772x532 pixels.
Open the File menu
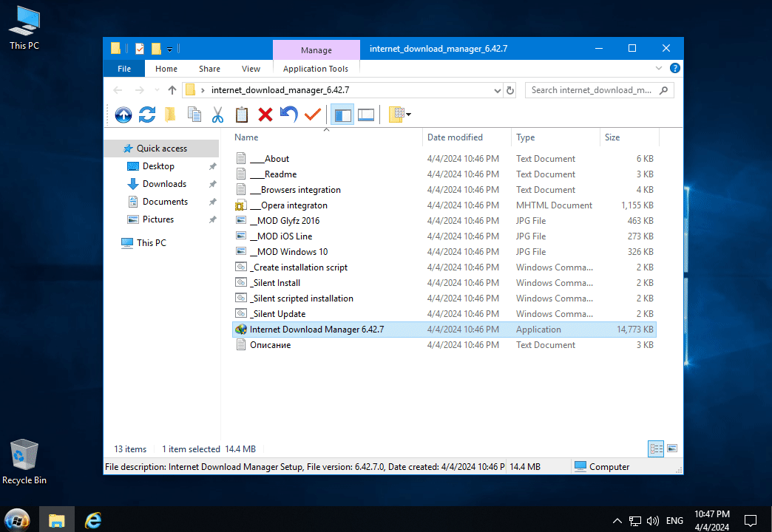(x=124, y=69)
